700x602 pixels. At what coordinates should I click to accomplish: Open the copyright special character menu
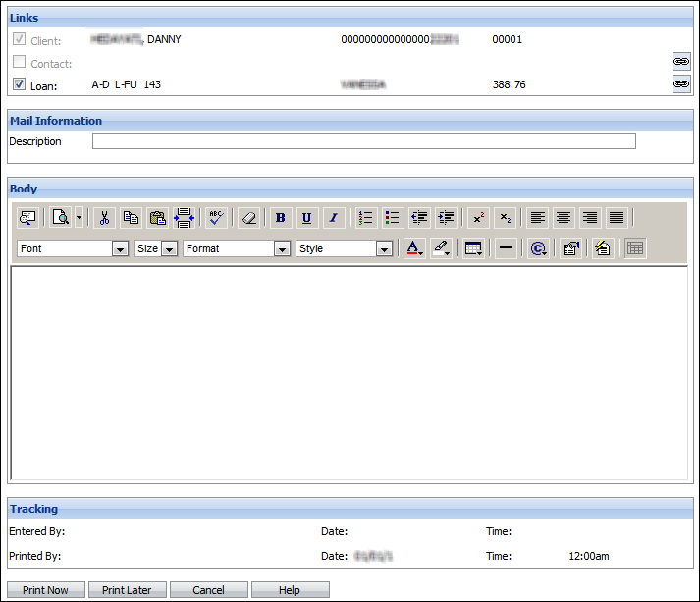click(x=538, y=248)
